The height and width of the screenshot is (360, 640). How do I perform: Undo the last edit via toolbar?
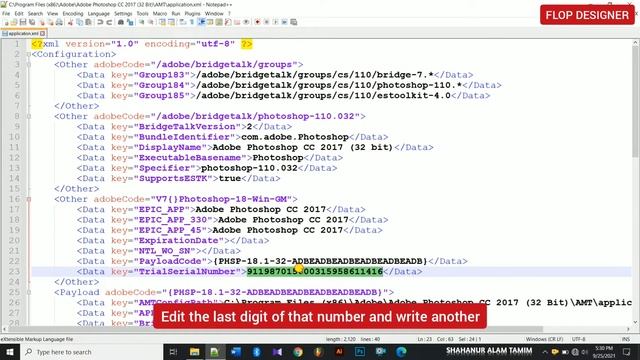pyautogui.click(x=100, y=22)
